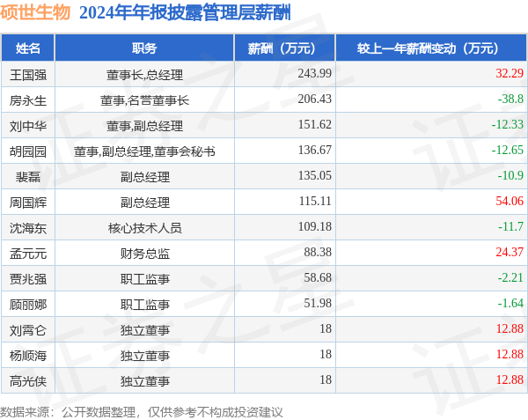Select 职工监事 in 顾丽娜's row
This screenshot has width=528, height=420.
(145, 306)
